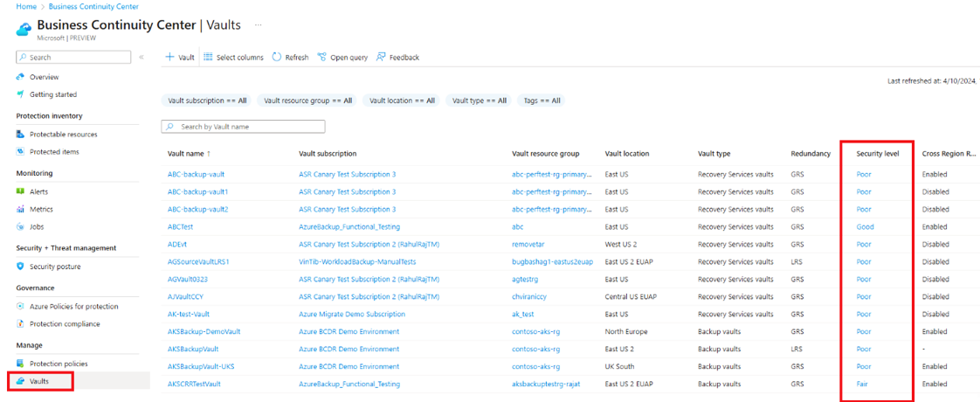980x402 pixels.
Task: Open the Vault subscription filter pill
Action: point(207,100)
